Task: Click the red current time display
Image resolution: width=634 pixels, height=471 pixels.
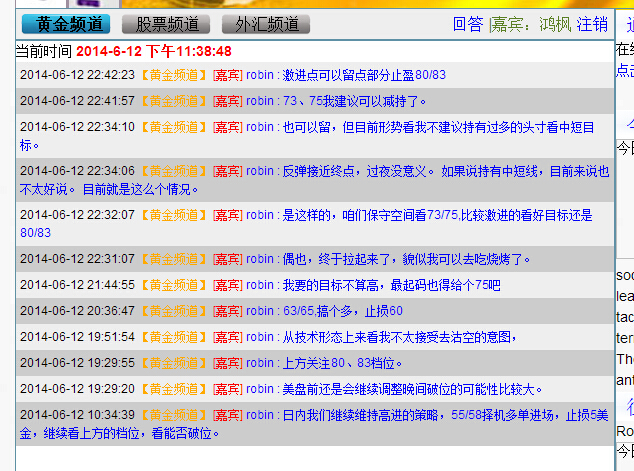Action: tap(154, 51)
